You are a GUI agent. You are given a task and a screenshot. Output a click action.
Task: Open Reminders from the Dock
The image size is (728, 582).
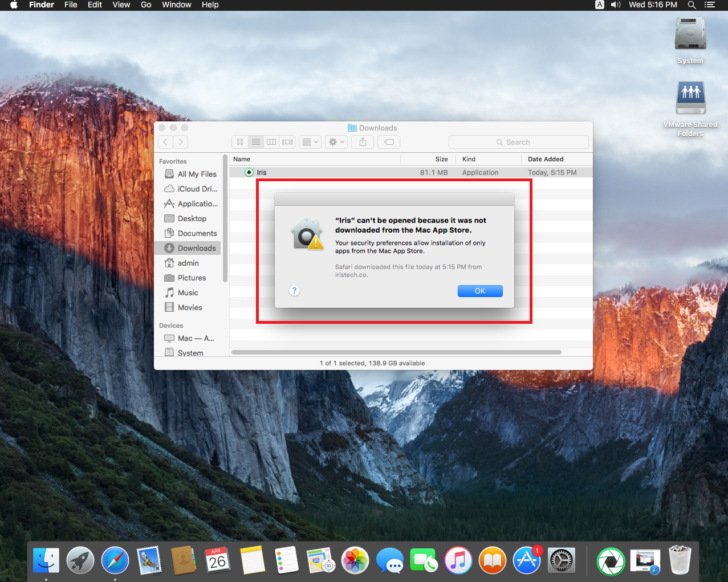click(287, 560)
